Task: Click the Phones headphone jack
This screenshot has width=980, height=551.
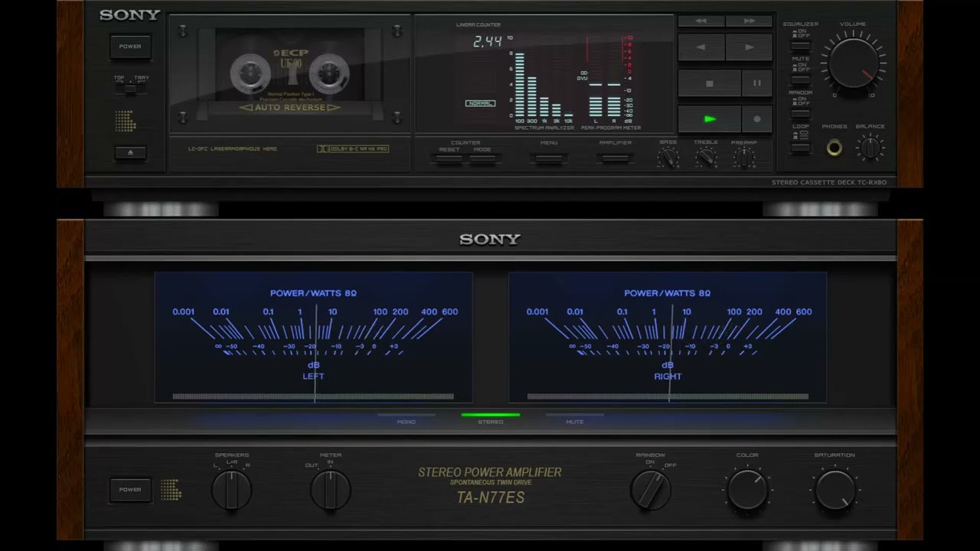Action: 834,148
